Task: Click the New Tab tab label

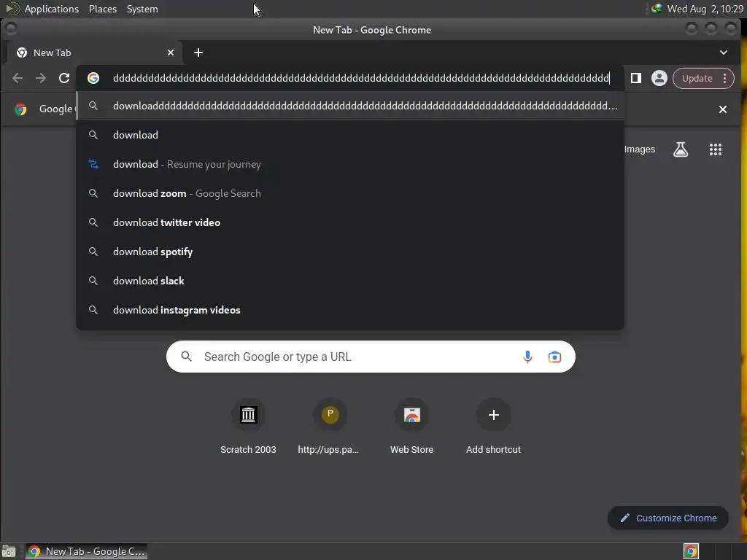Action: (x=52, y=52)
